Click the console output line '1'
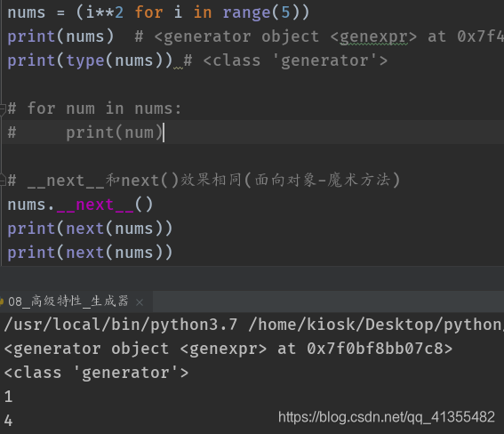 click(8, 397)
